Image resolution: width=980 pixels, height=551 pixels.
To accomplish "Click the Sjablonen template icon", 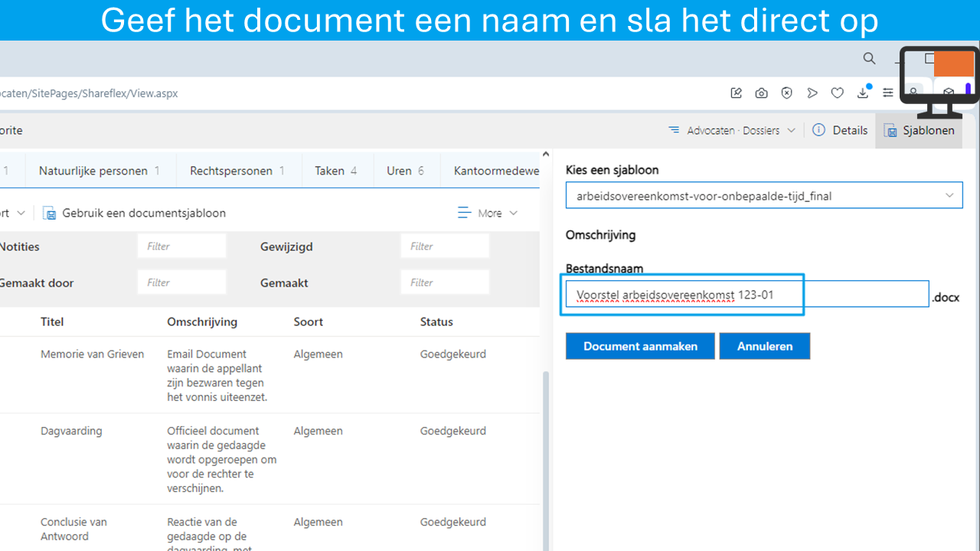I will 890,131.
